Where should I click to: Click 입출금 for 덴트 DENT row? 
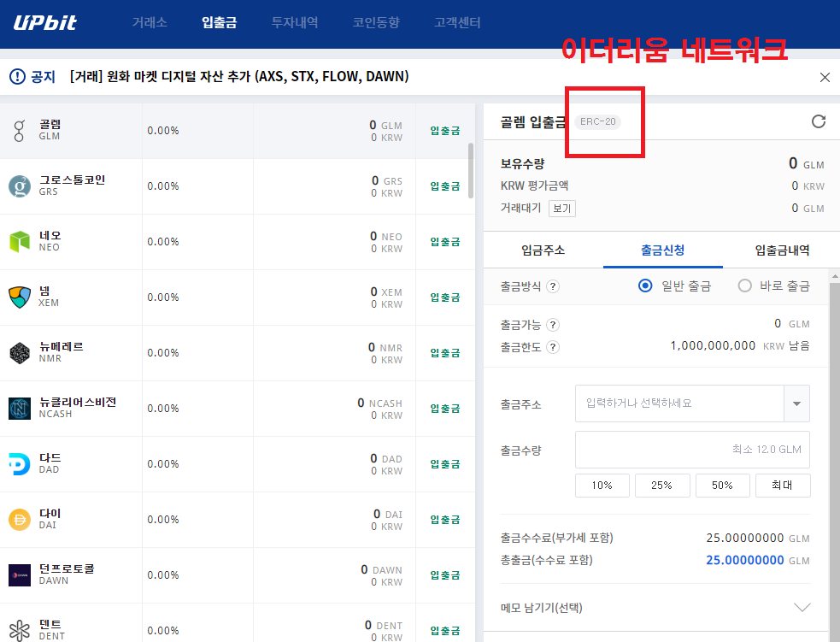coord(445,630)
